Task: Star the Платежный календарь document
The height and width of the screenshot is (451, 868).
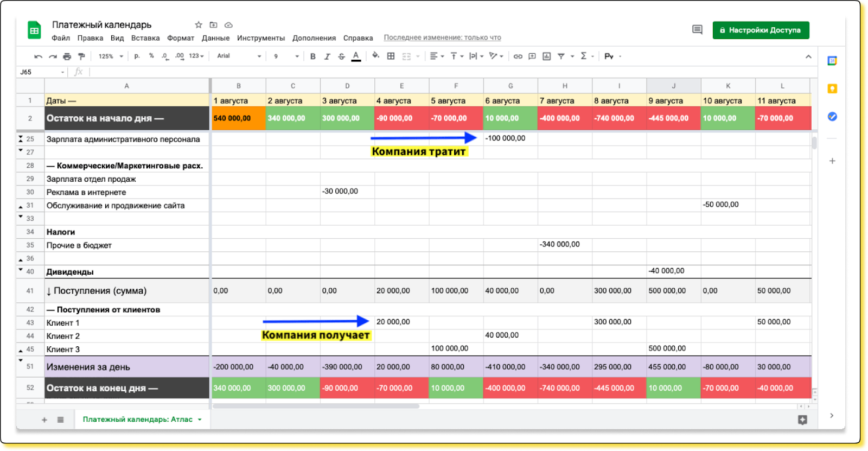Action: [199, 25]
